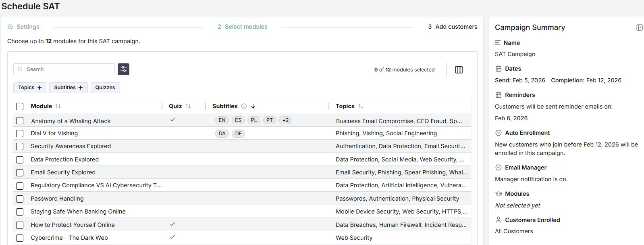Viewport: 644px width, 245px height.
Task: Collapse the Campaign Summary panel
Action: pyautogui.click(x=639, y=27)
